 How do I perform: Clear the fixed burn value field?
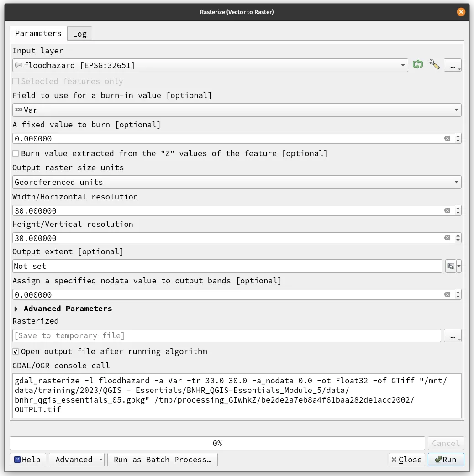[x=447, y=139]
